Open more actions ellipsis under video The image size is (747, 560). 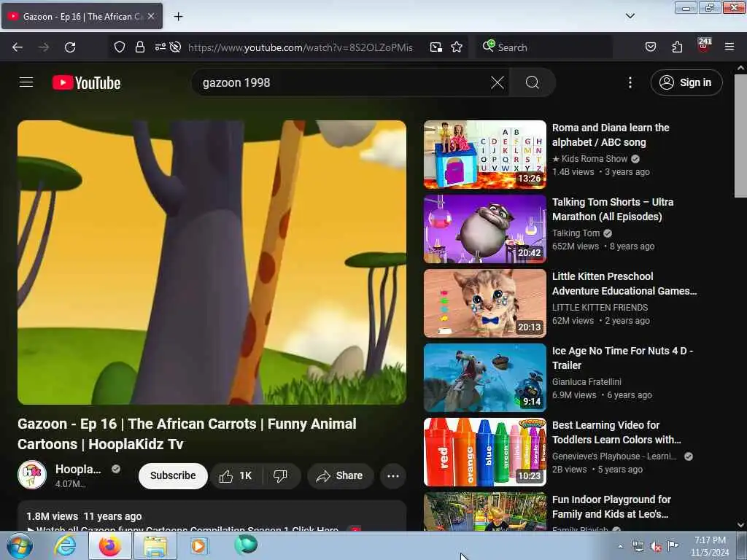tap(393, 475)
